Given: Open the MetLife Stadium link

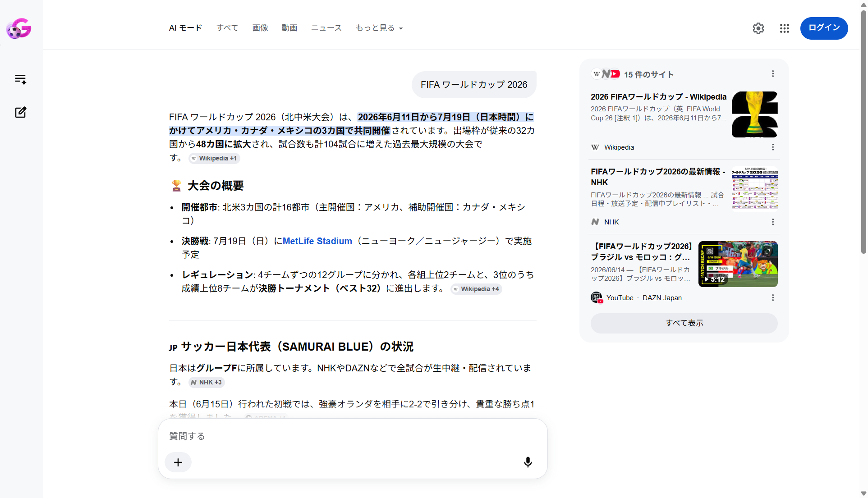Looking at the screenshot, I should click(317, 241).
